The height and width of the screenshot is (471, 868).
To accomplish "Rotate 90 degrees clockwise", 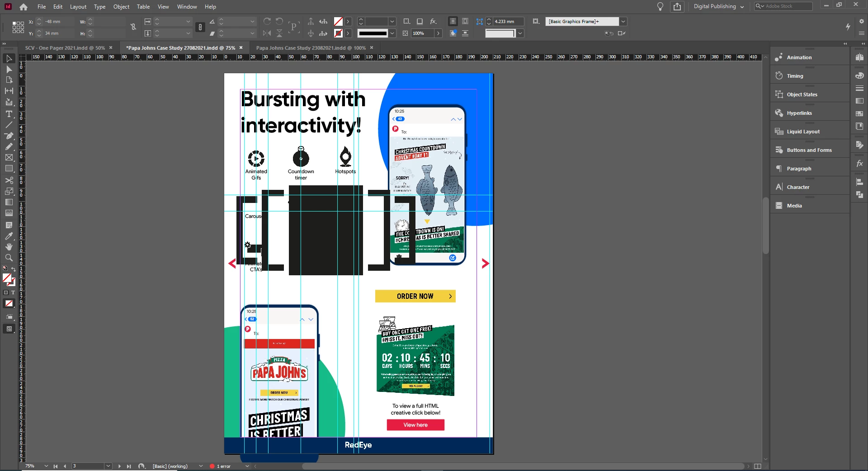I will (267, 21).
